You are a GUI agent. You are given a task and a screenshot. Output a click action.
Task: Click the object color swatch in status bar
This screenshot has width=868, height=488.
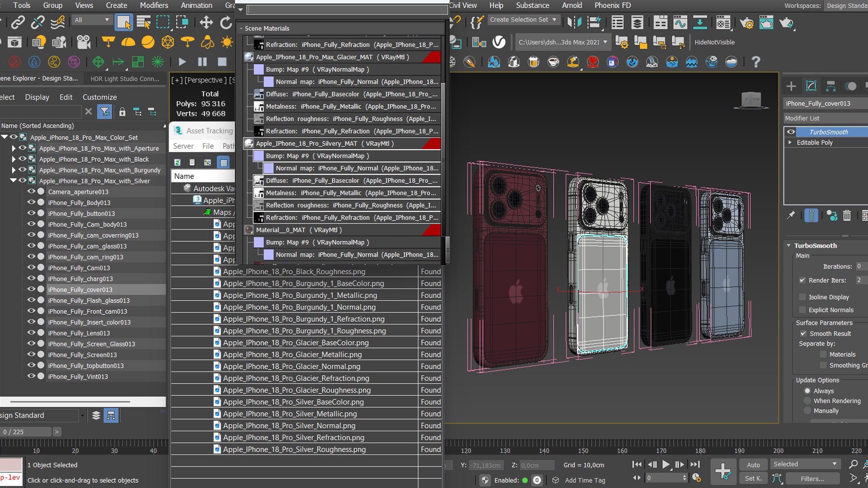coord(11,465)
